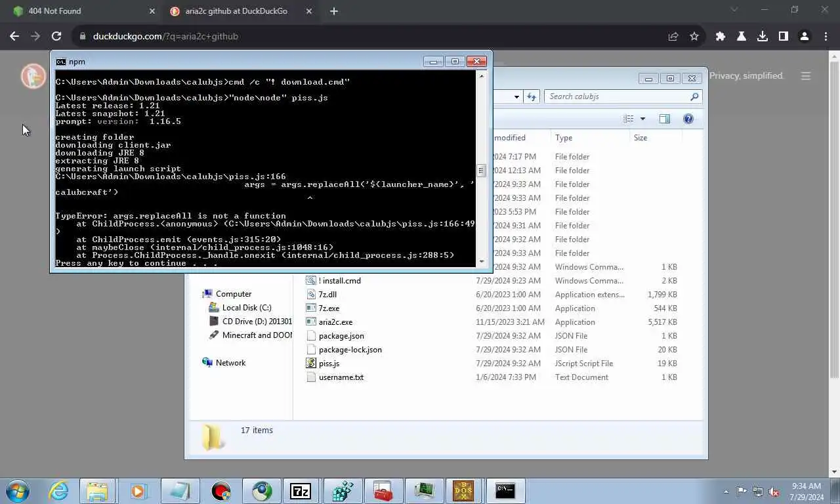Select Local Disk (C:) in navigation pane
Viewport: 840px width, 504px height.
click(x=247, y=308)
